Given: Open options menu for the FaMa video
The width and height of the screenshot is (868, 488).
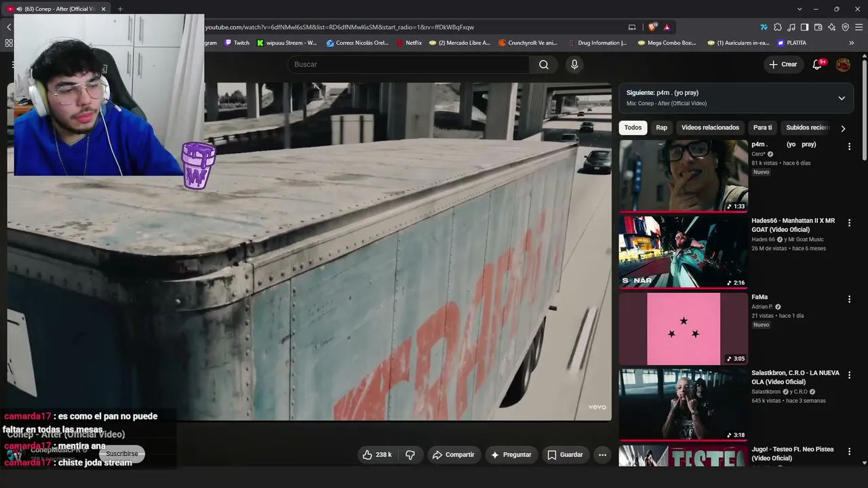Looking at the screenshot, I should 849,299.
